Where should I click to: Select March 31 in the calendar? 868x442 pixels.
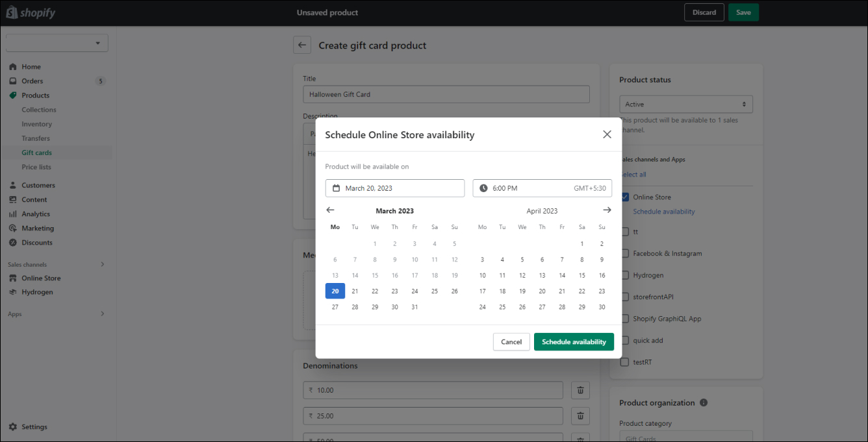(415, 307)
